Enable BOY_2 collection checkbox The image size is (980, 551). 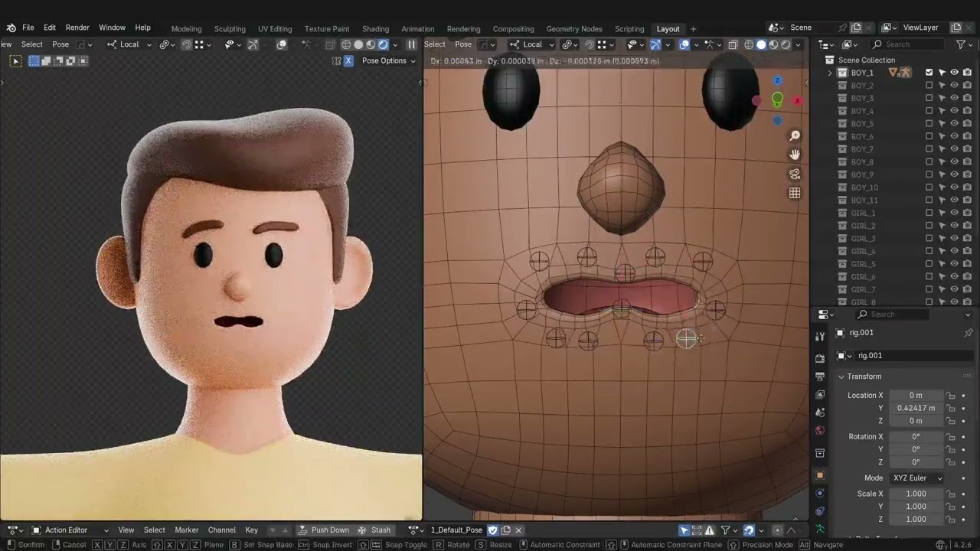point(929,86)
